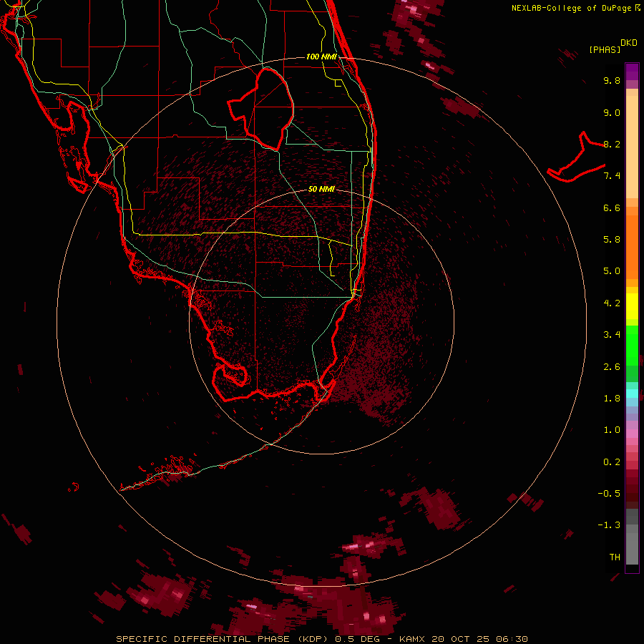The width and height of the screenshot is (644, 644).
Task: Select the 7.4 scale value
Action: 612,176
